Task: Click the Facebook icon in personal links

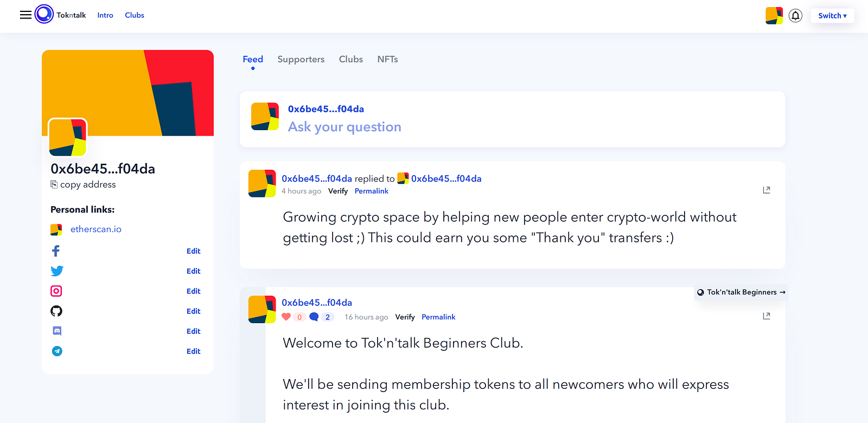Action: pos(56,251)
